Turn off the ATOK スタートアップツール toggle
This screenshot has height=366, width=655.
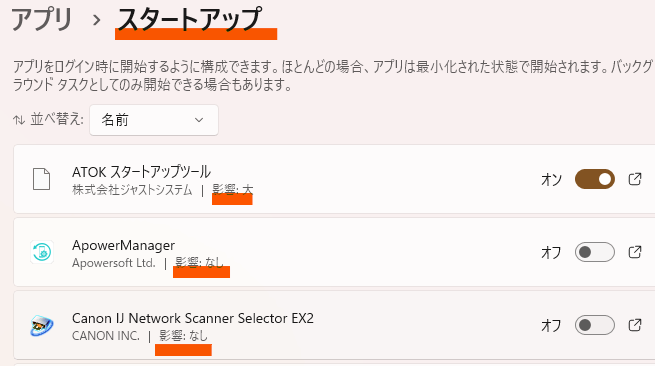tap(594, 179)
